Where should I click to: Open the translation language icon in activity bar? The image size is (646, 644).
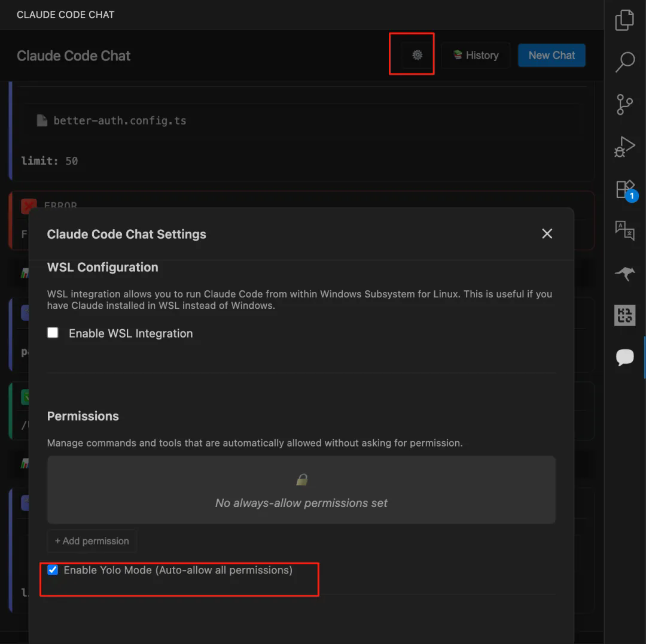pos(624,230)
